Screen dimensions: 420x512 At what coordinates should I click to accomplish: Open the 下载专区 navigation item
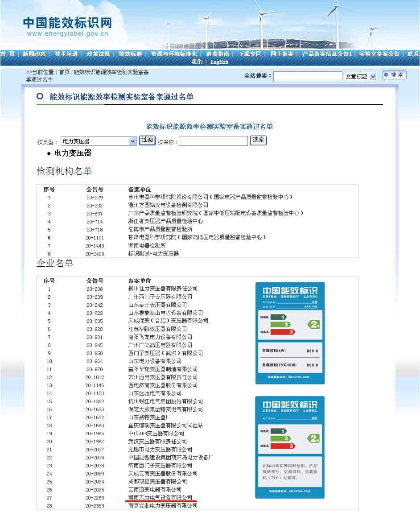pos(250,54)
